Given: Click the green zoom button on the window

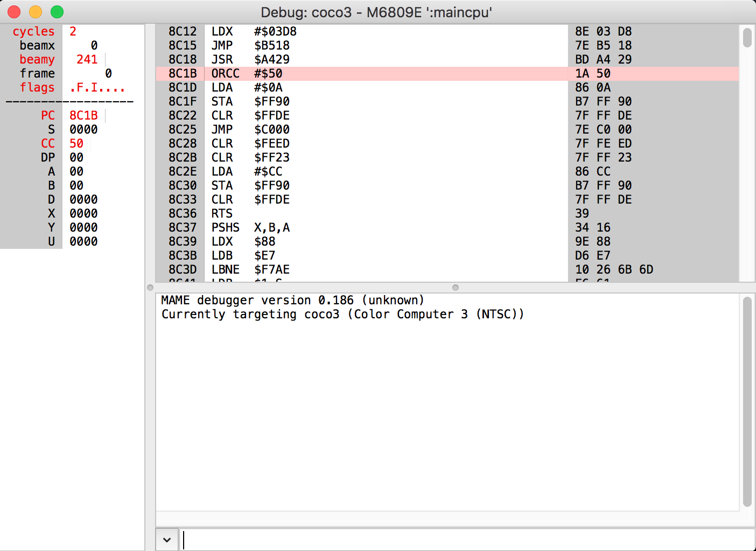Looking at the screenshot, I should 57,11.
